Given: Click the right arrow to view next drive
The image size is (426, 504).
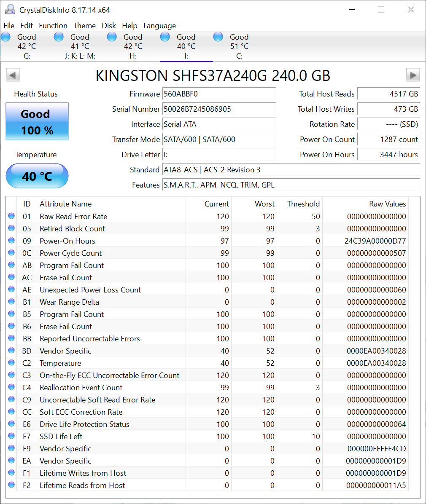Looking at the screenshot, I should tap(413, 75).
